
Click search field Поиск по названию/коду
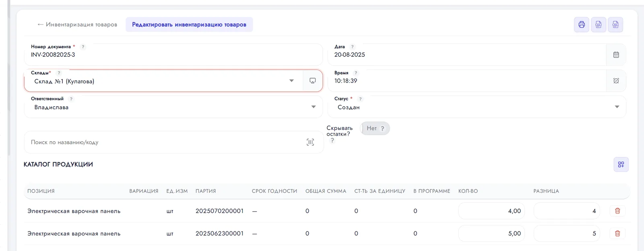[174, 142]
